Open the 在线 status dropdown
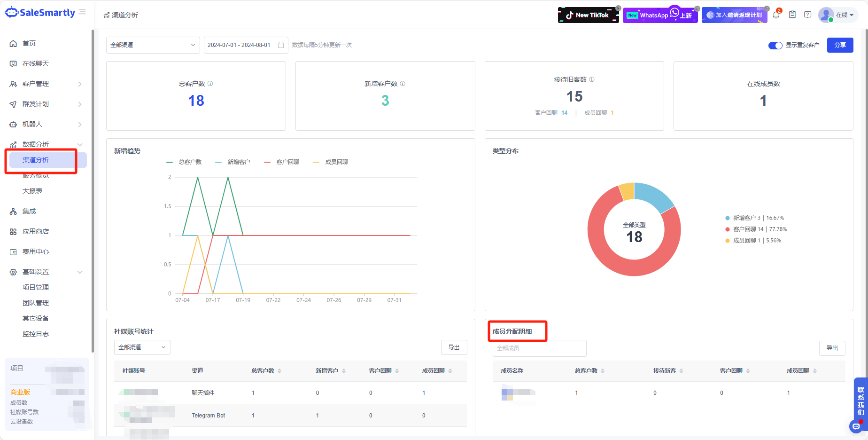868x440 pixels. point(844,15)
